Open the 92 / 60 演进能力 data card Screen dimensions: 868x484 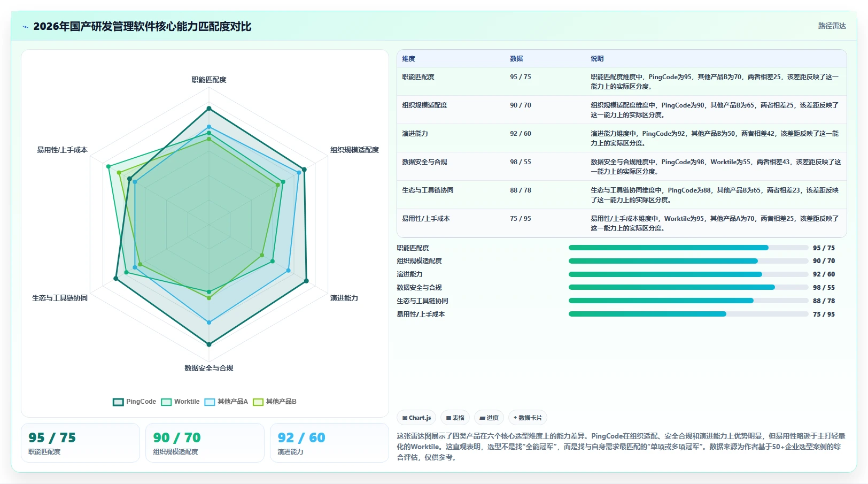click(329, 443)
